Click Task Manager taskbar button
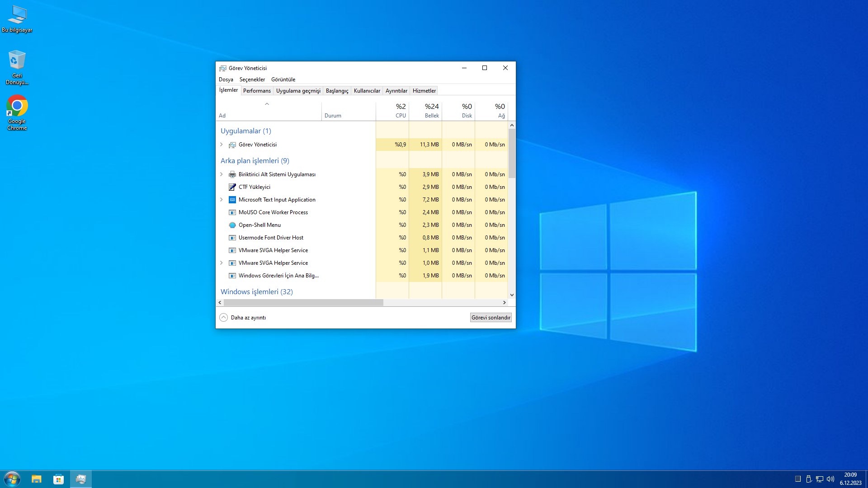The width and height of the screenshot is (868, 488). pos(81,479)
